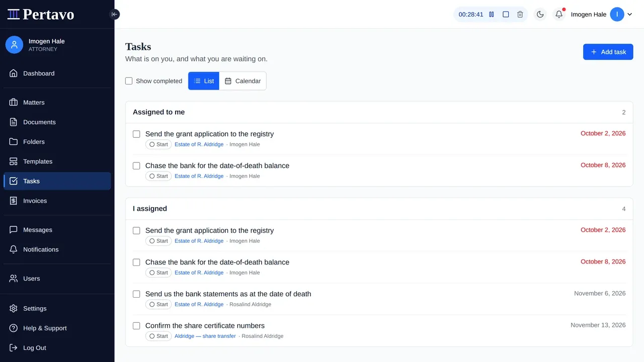Click the 'I assigned' section heading
Image resolution: width=644 pixels, height=362 pixels.
150,209
